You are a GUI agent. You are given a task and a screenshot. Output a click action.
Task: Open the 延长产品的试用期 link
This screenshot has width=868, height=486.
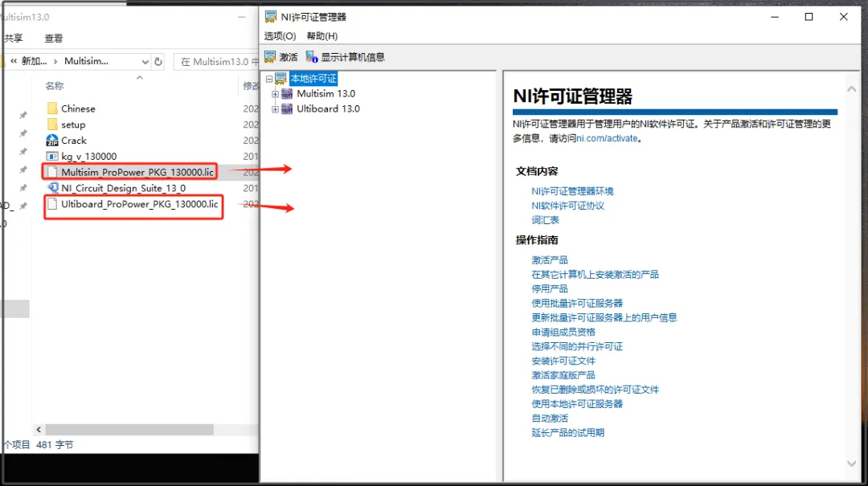click(x=568, y=432)
